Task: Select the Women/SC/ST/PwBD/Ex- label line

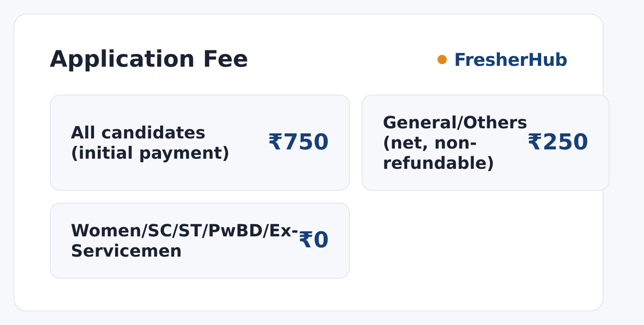Action: [x=184, y=231]
